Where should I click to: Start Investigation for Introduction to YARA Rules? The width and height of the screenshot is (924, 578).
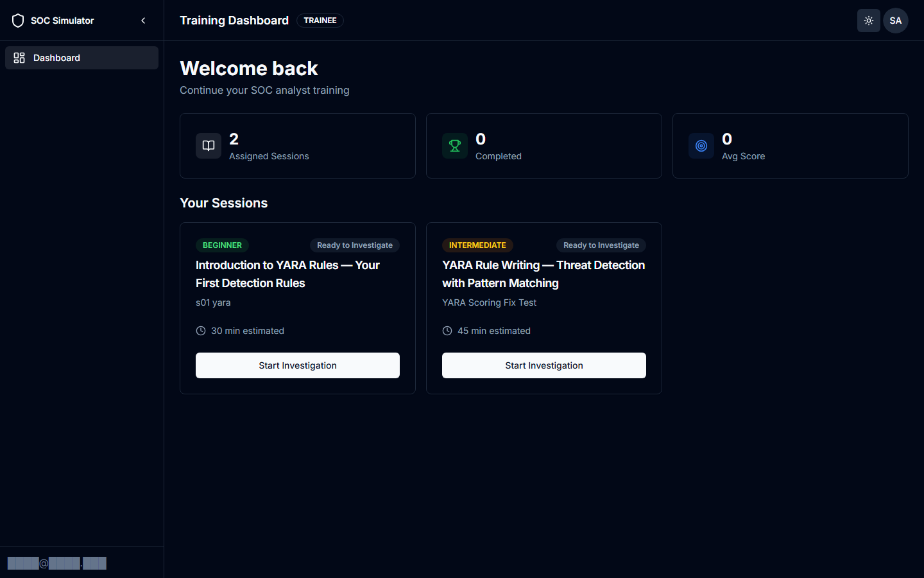[x=297, y=365]
